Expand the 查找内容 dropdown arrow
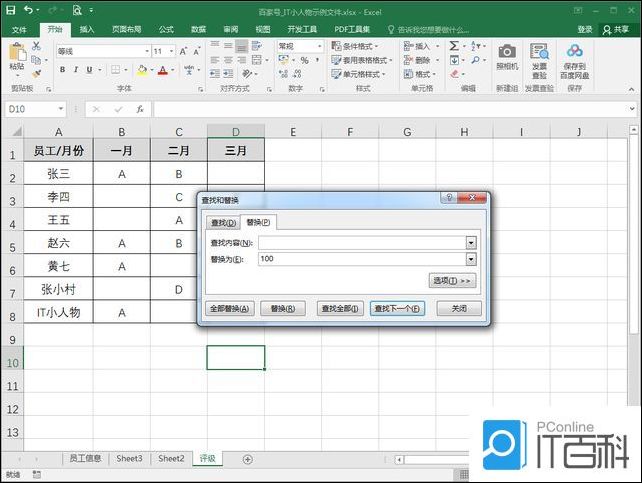 471,242
